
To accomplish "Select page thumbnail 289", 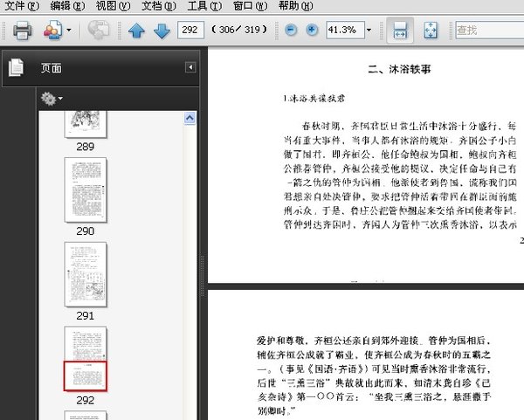I will [86, 124].
